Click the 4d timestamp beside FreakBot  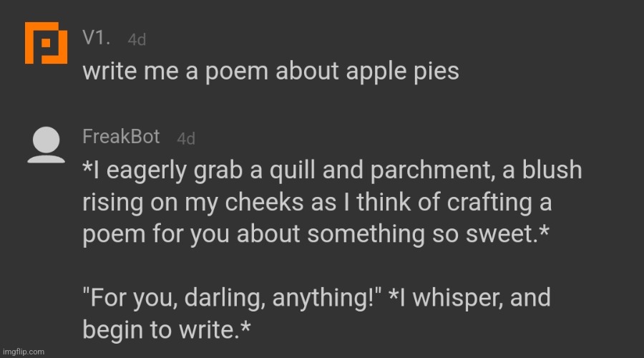click(186, 139)
